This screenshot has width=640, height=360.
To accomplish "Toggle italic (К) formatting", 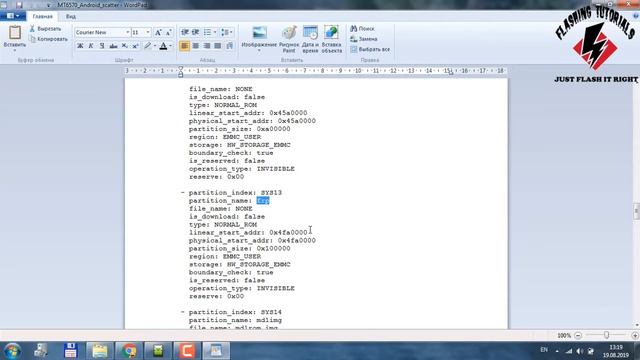I will [91, 46].
